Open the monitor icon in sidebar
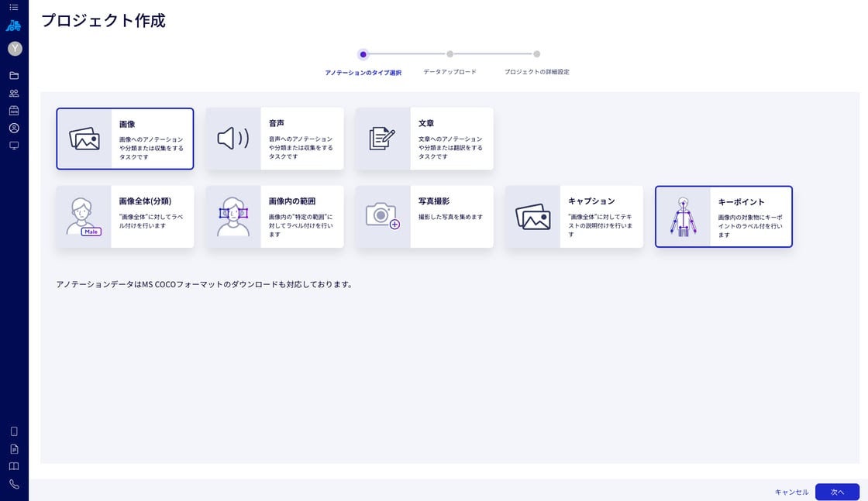 (x=15, y=146)
